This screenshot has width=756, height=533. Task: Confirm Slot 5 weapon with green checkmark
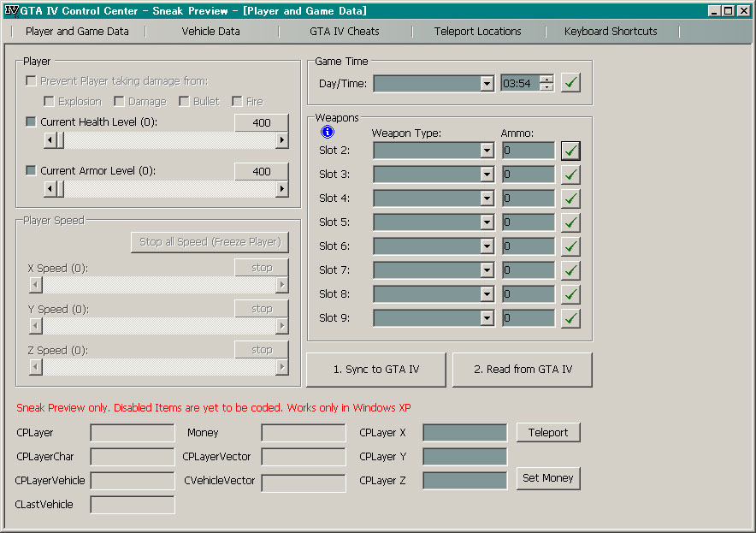tap(570, 222)
